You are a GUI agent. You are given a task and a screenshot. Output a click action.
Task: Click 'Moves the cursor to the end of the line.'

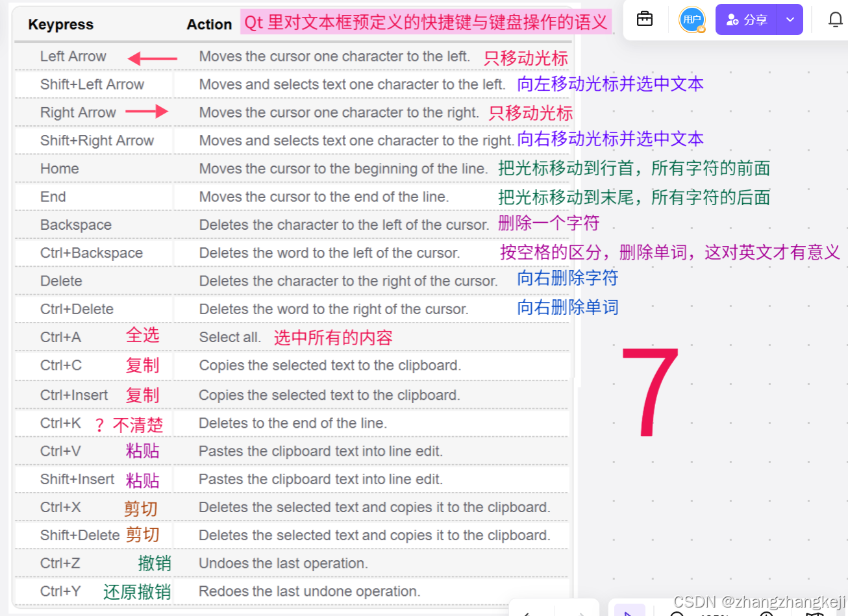click(324, 197)
